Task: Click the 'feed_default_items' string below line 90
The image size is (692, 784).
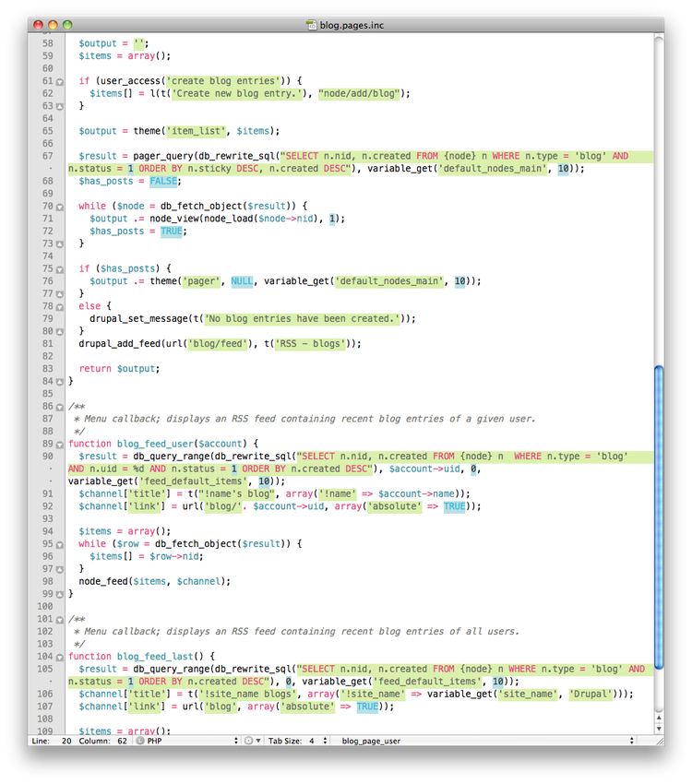Action: (x=193, y=481)
